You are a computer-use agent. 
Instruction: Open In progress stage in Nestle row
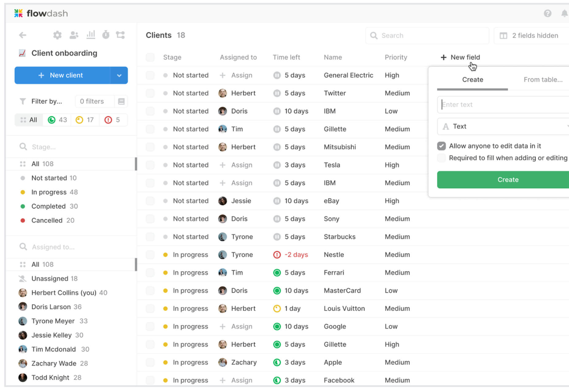pyautogui.click(x=186, y=255)
